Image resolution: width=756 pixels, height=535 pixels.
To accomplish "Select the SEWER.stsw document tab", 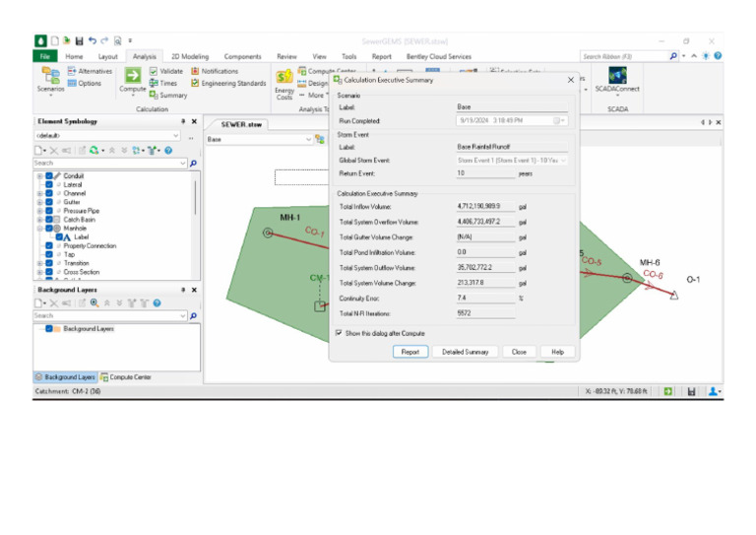I will 241,124.
